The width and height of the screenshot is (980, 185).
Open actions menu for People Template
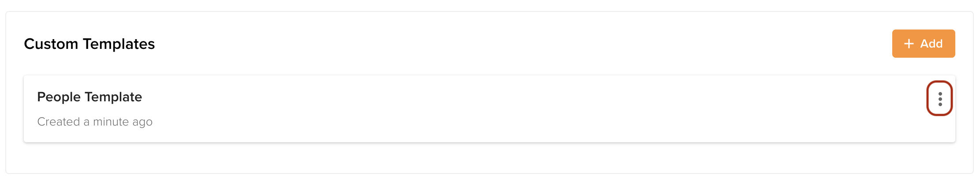pyautogui.click(x=940, y=99)
